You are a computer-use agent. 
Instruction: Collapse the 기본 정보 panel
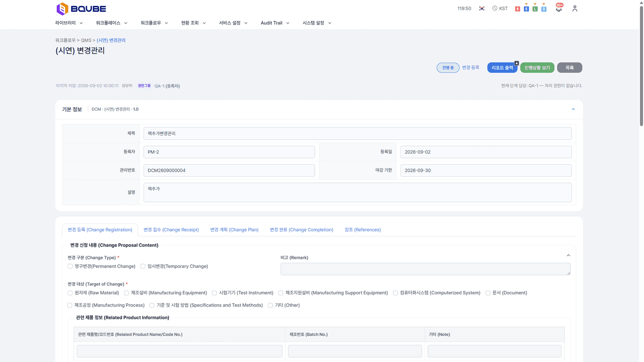(573, 109)
